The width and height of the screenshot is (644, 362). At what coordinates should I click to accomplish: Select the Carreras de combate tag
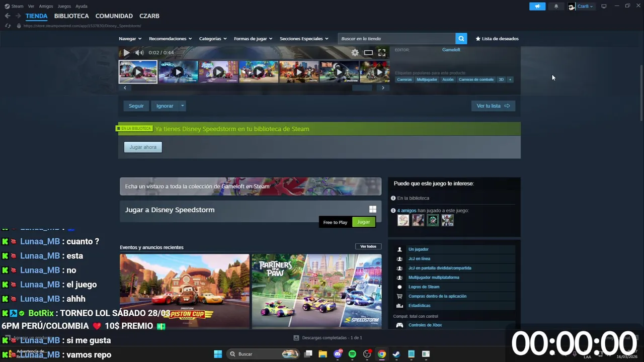click(x=476, y=79)
